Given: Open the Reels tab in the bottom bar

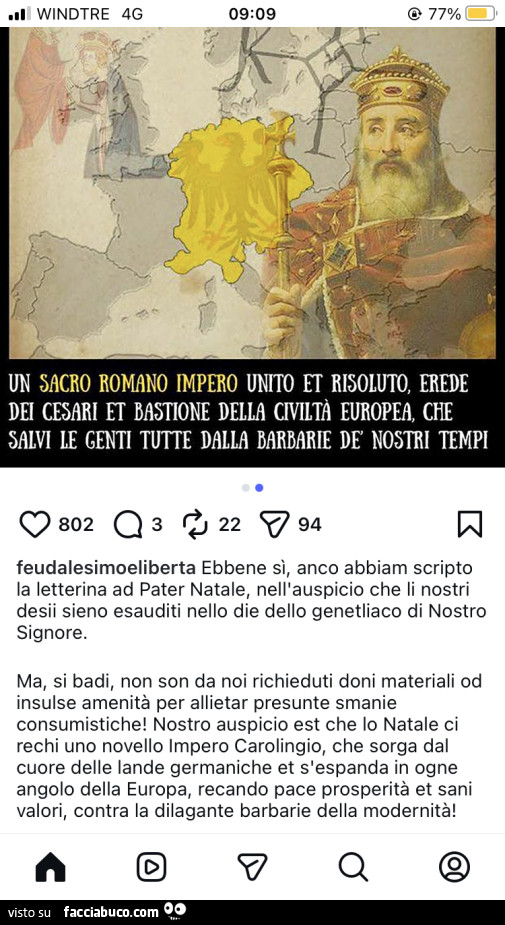Looking at the screenshot, I should pyautogui.click(x=152, y=867).
